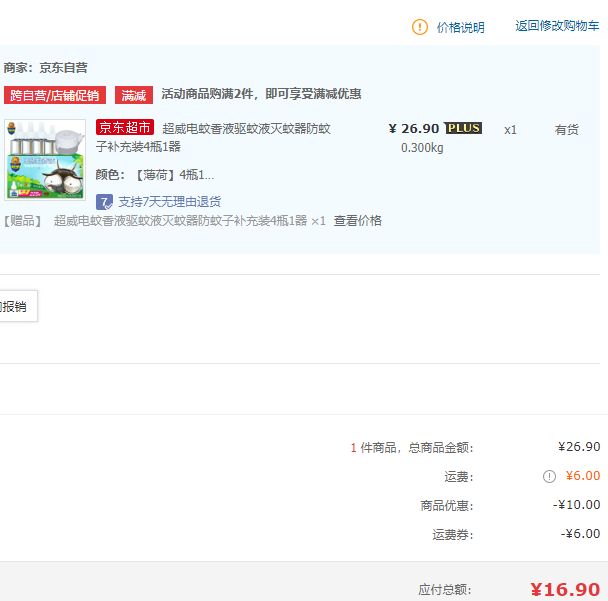Click the 跨自营/店铺促销 red tag
The image size is (608, 601).
click(55, 95)
